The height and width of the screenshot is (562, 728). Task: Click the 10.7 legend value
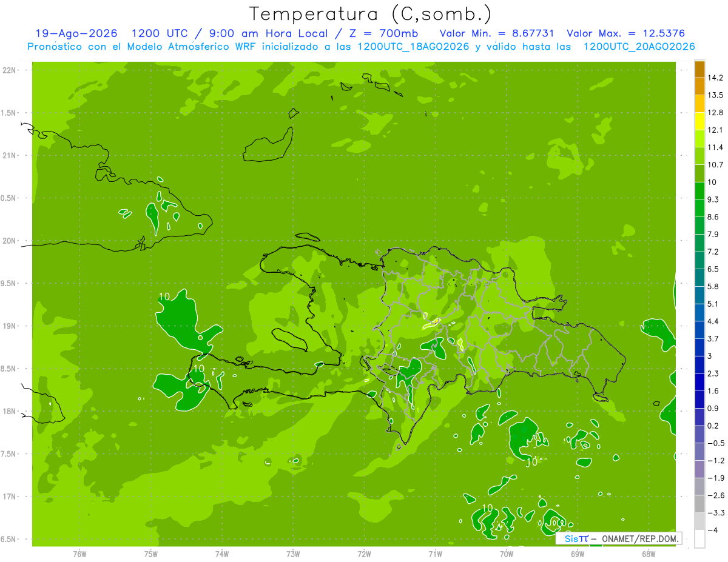(x=716, y=165)
